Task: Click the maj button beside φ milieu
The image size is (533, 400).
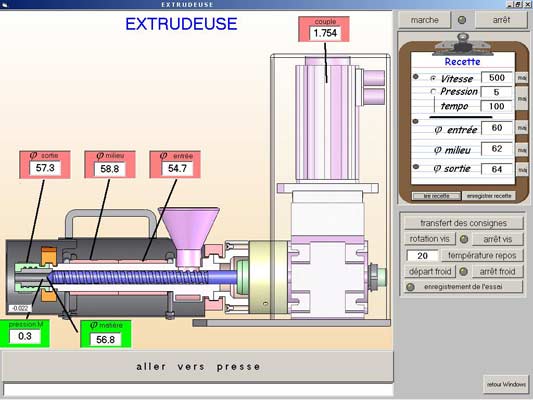Action: (x=522, y=150)
